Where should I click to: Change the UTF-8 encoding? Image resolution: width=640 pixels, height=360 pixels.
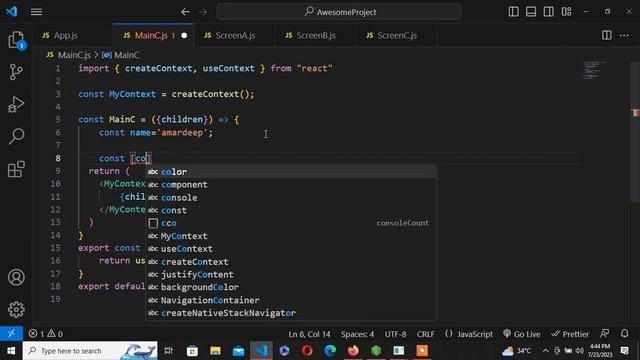[x=395, y=334]
